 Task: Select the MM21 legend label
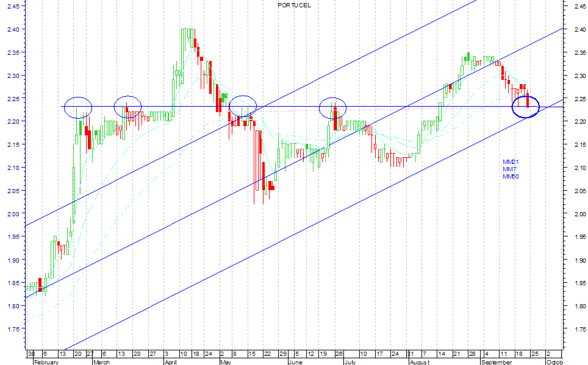511,162
